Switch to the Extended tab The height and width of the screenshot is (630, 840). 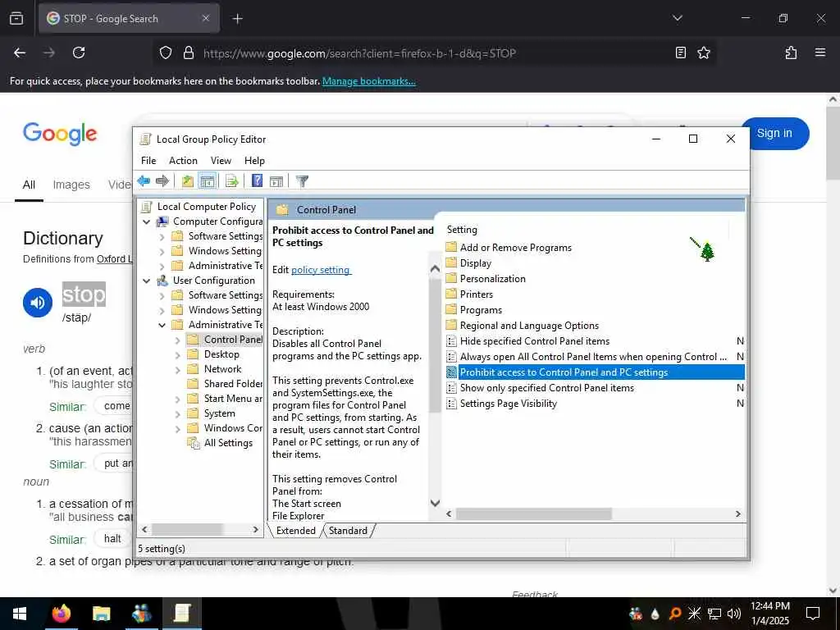(x=295, y=531)
